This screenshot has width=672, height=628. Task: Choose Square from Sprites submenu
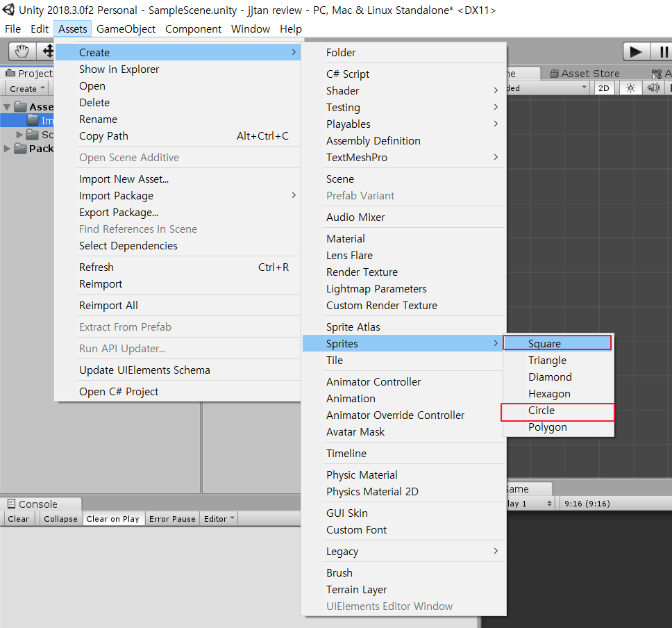click(557, 343)
